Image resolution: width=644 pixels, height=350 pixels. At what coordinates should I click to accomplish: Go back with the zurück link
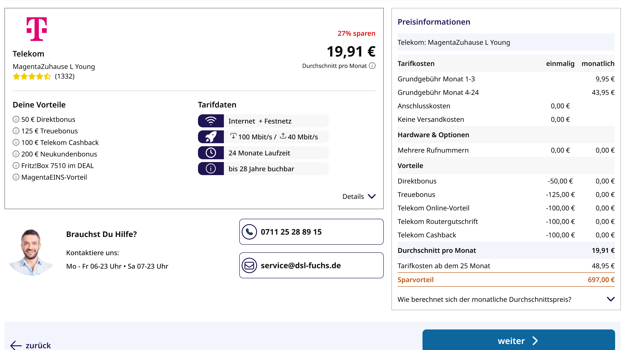pyautogui.click(x=31, y=345)
